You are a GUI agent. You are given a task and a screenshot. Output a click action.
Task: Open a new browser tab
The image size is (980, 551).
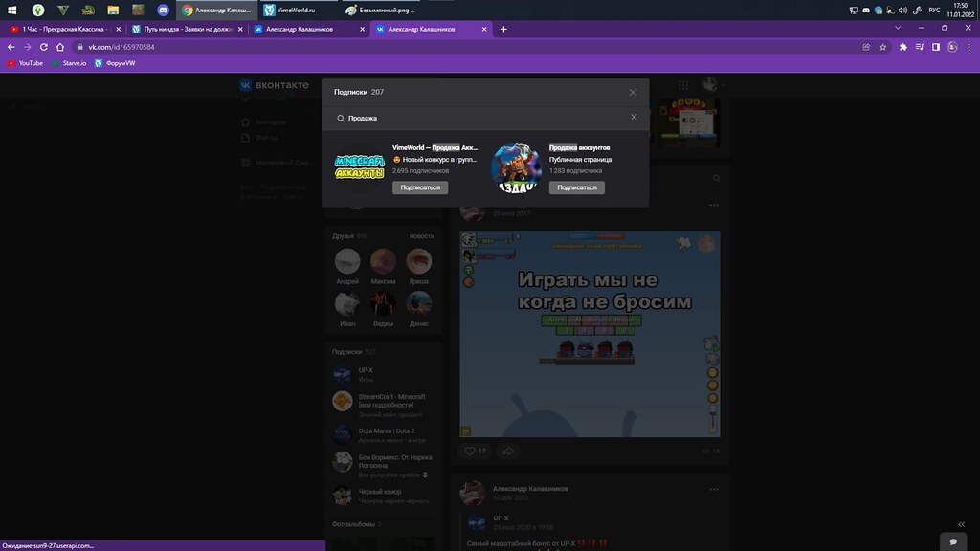(x=503, y=29)
